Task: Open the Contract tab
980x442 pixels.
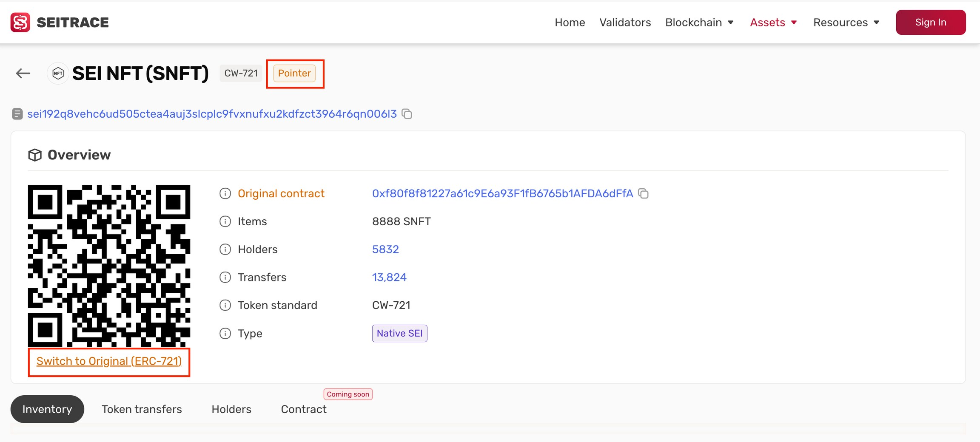Action: pos(304,409)
